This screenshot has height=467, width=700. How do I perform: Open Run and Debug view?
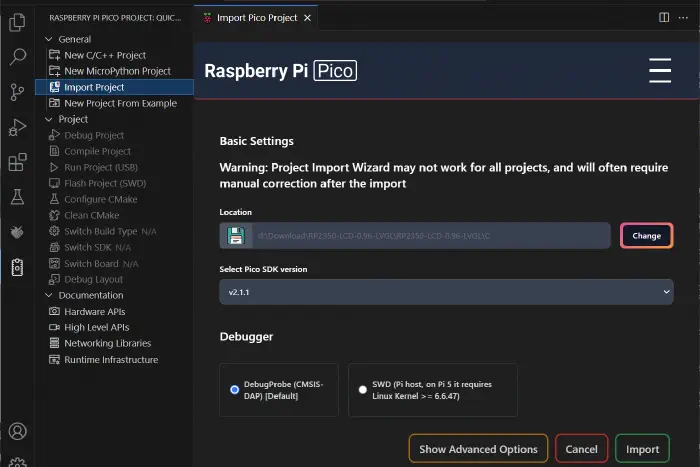pos(17,127)
